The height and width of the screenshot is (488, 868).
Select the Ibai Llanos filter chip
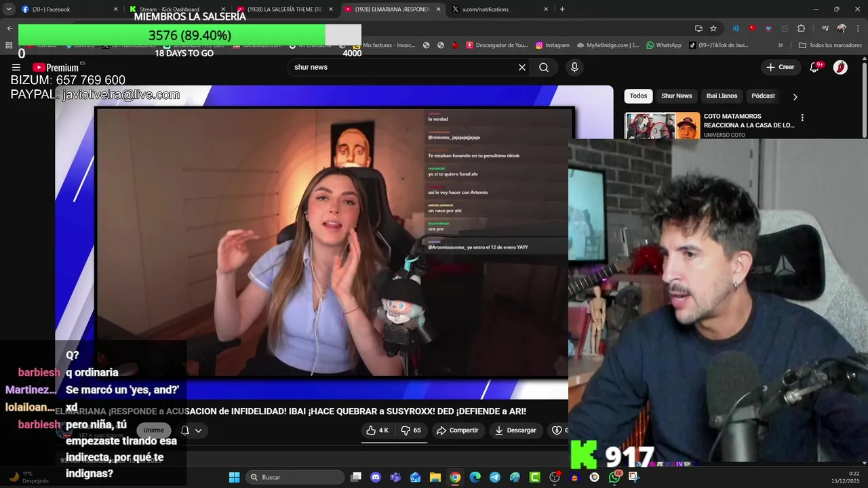(722, 96)
